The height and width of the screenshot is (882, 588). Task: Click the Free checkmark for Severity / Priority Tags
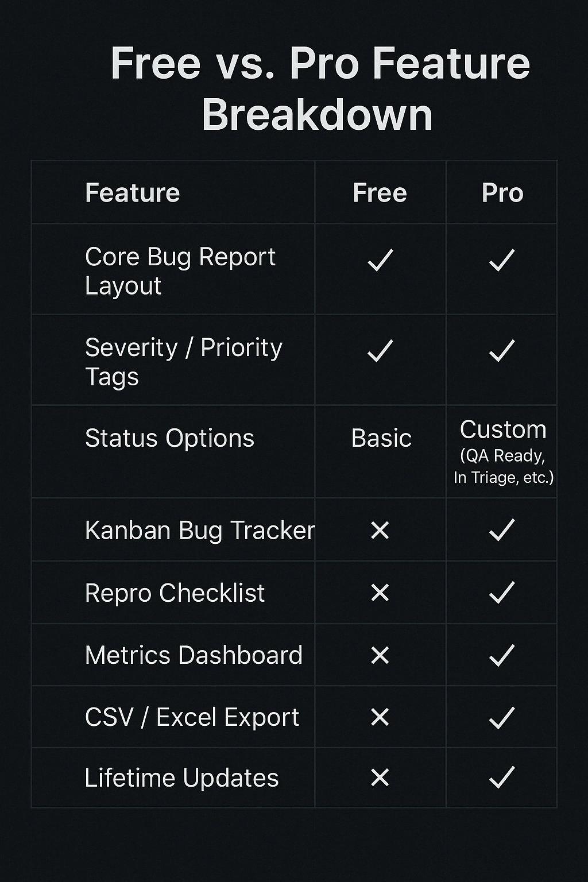pyautogui.click(x=380, y=350)
